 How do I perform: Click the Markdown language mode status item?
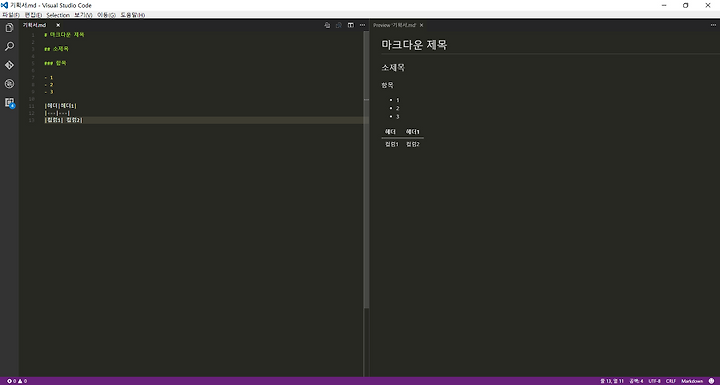tap(692, 381)
